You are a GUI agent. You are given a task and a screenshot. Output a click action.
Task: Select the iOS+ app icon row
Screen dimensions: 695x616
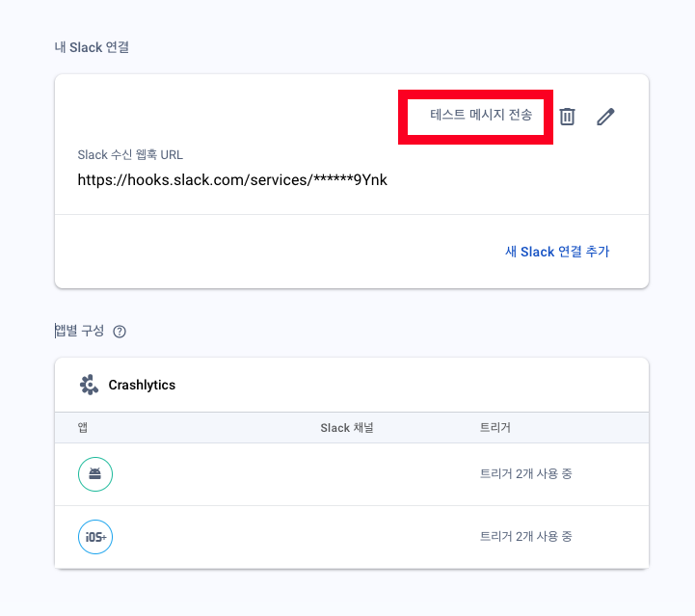352,537
